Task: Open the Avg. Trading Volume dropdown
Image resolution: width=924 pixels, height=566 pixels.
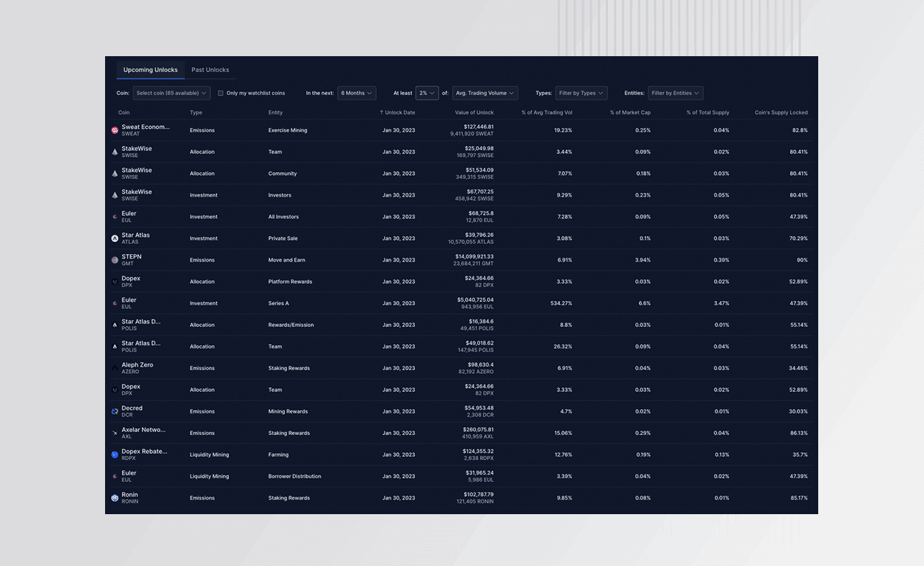Action: pos(485,93)
